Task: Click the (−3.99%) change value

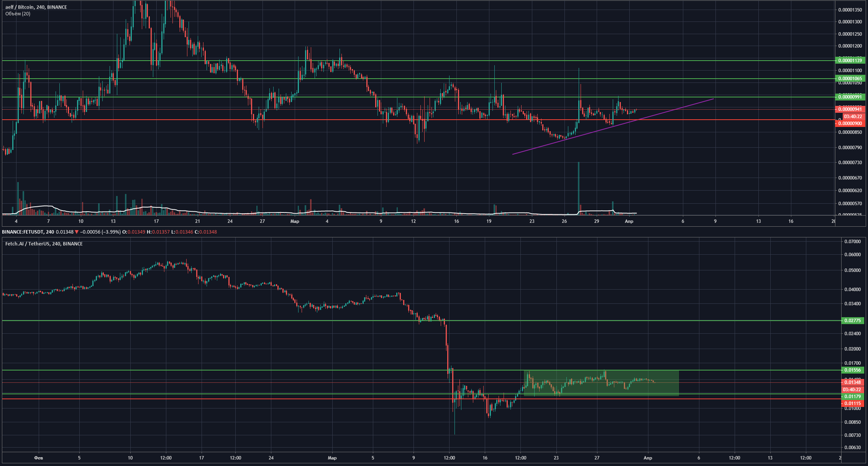Action: 109,232
